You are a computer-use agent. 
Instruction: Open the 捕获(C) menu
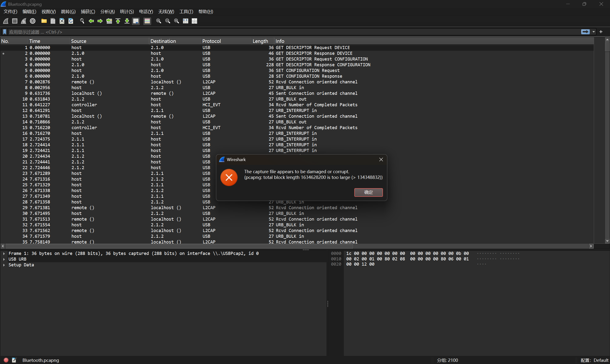88,11
